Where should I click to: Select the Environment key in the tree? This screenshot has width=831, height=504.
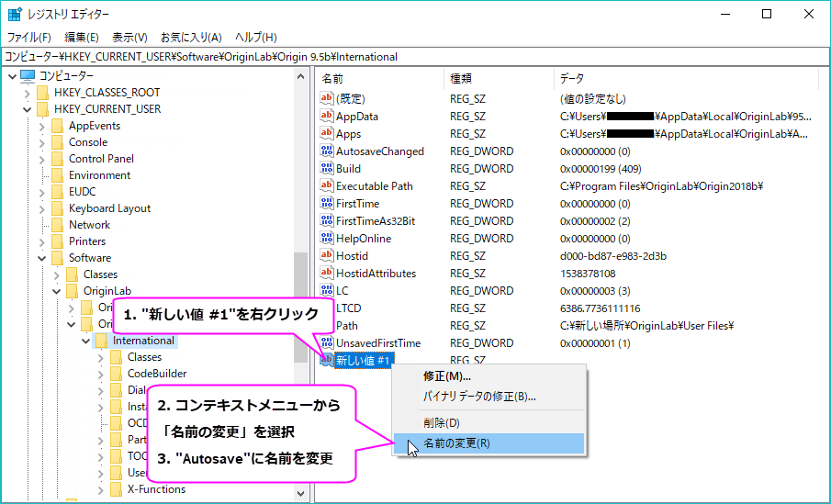tap(100, 175)
